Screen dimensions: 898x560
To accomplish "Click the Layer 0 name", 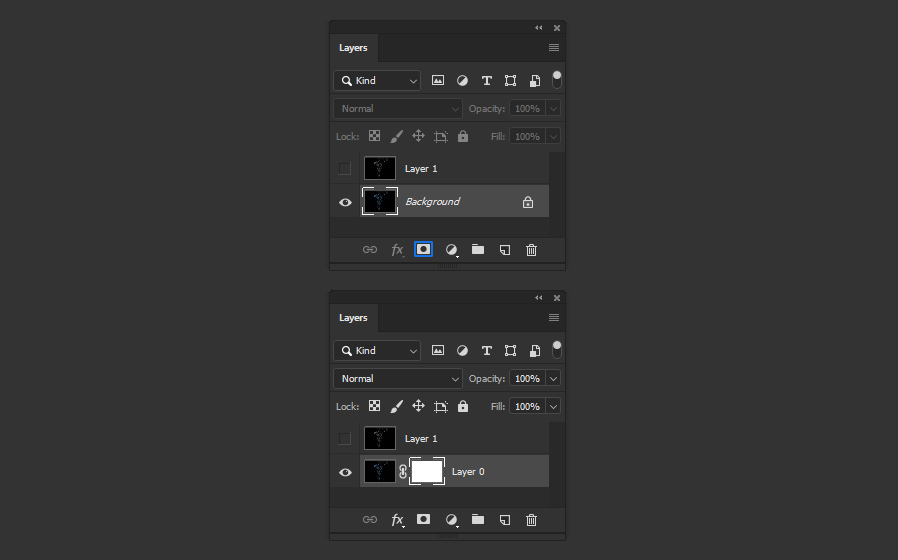I will [x=468, y=472].
